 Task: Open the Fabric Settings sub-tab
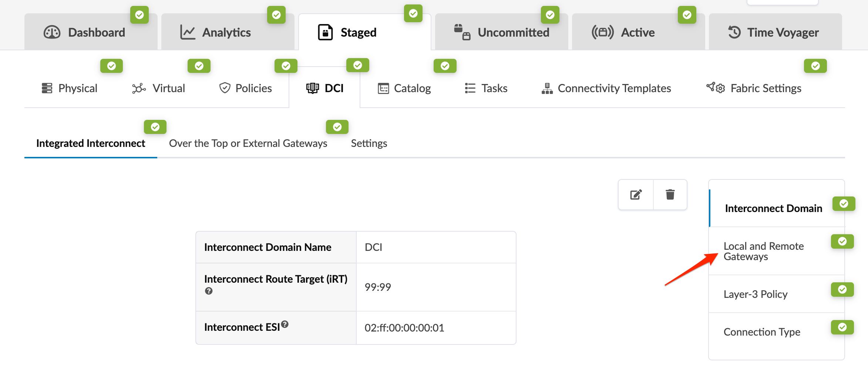click(754, 88)
